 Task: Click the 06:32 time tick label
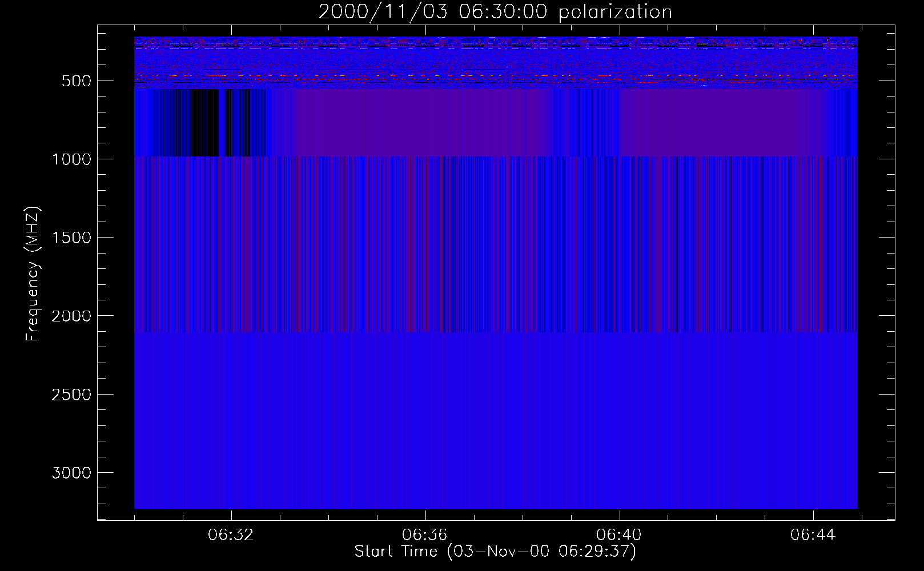[231, 535]
